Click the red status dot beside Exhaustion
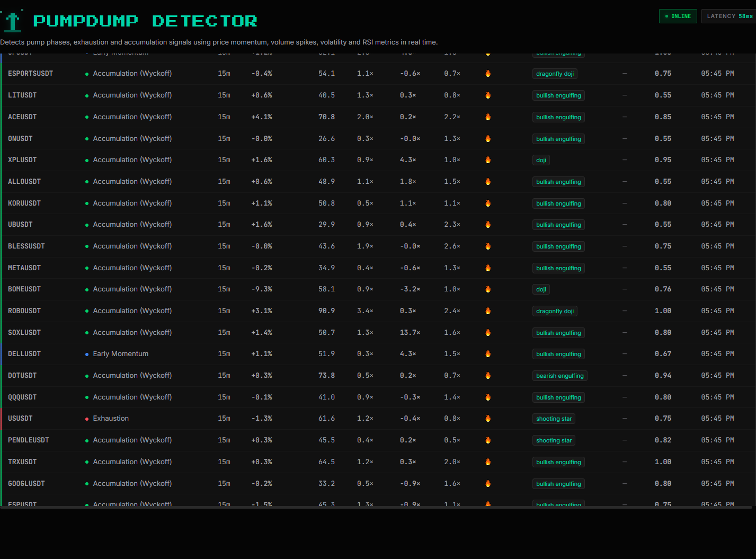Image resolution: width=756 pixels, height=559 pixels. pyautogui.click(x=87, y=419)
